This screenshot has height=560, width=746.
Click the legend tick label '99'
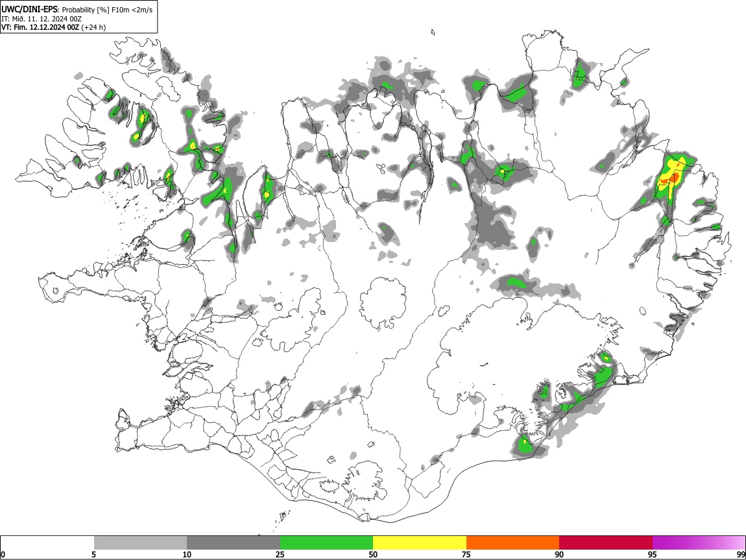coord(741,555)
